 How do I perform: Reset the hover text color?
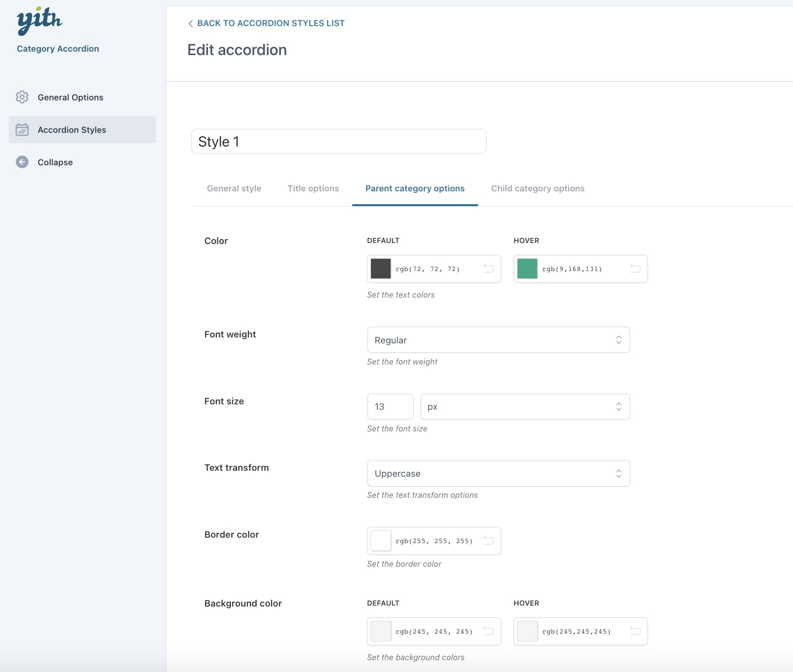[x=635, y=269]
